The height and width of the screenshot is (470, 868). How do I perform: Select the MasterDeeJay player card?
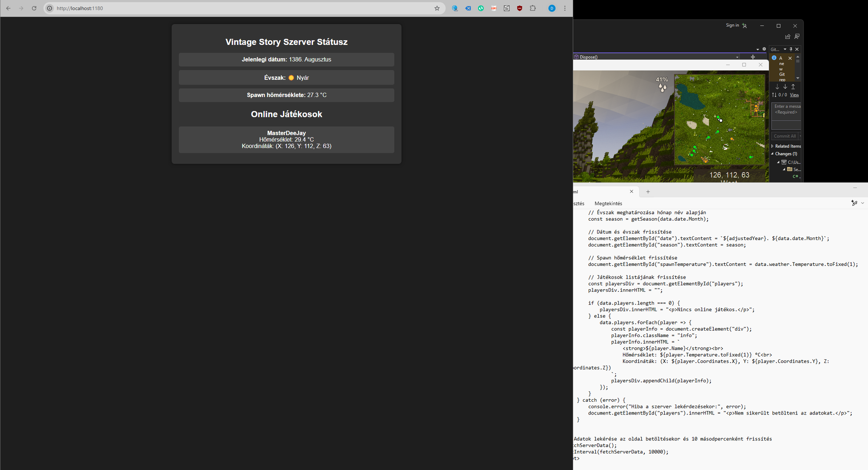(x=286, y=140)
